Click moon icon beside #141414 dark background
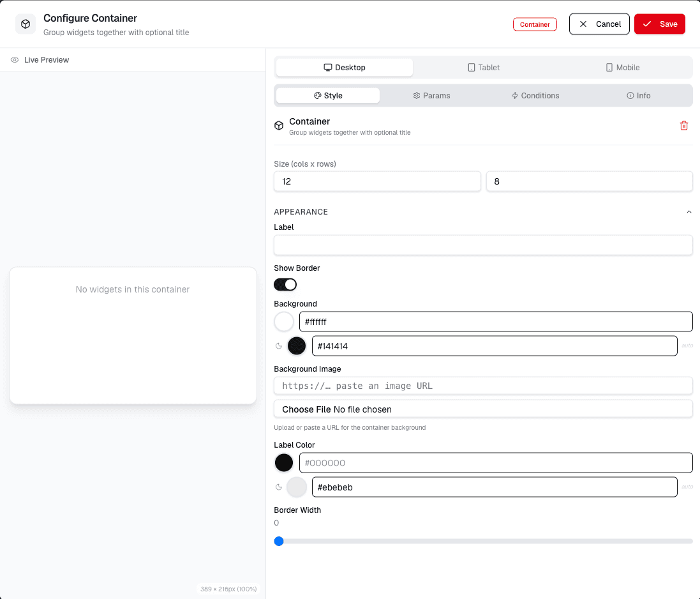 279,345
